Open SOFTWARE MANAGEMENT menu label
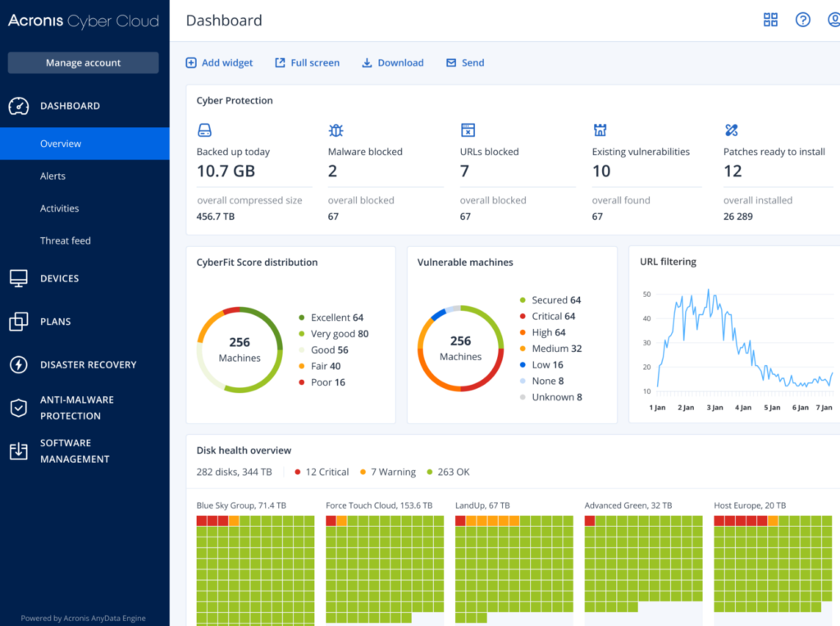Viewport: 840px width, 626px height. (75, 451)
